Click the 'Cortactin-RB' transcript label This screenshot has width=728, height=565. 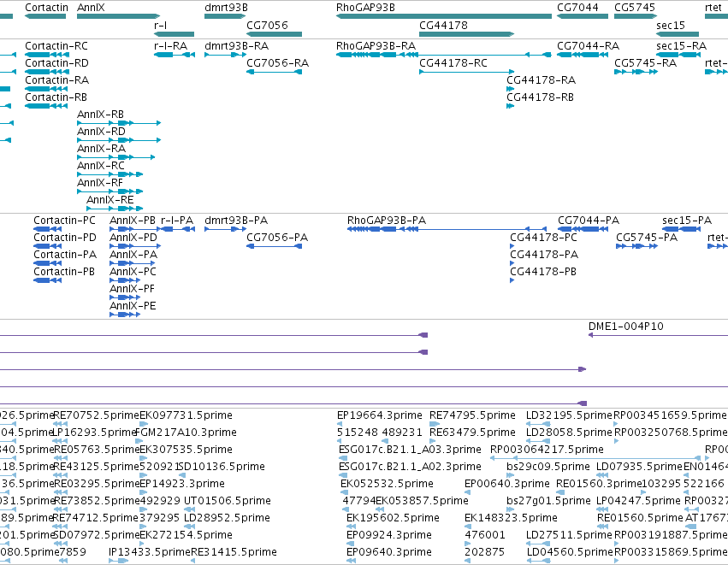tap(56, 97)
